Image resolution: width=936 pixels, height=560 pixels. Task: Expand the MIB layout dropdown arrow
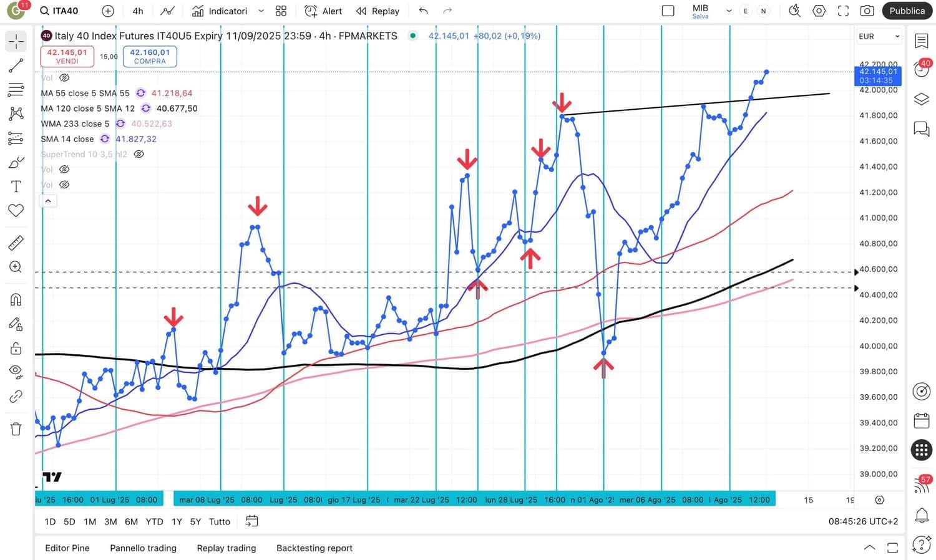pos(729,11)
